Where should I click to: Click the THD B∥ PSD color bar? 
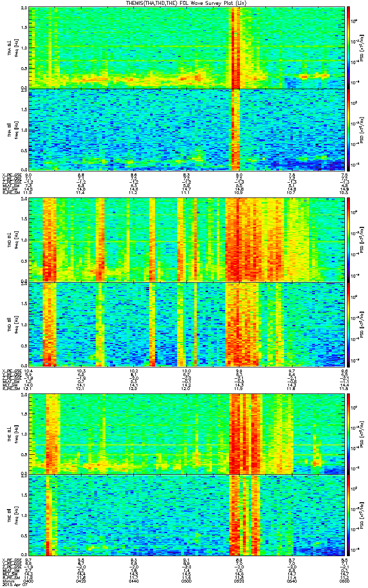(349, 324)
